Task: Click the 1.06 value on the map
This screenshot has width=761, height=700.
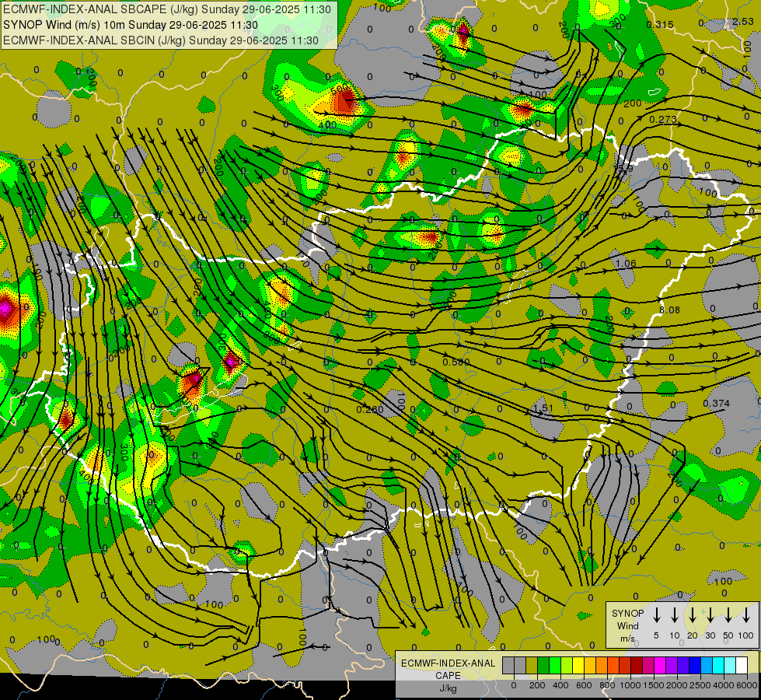Action: pos(626,264)
